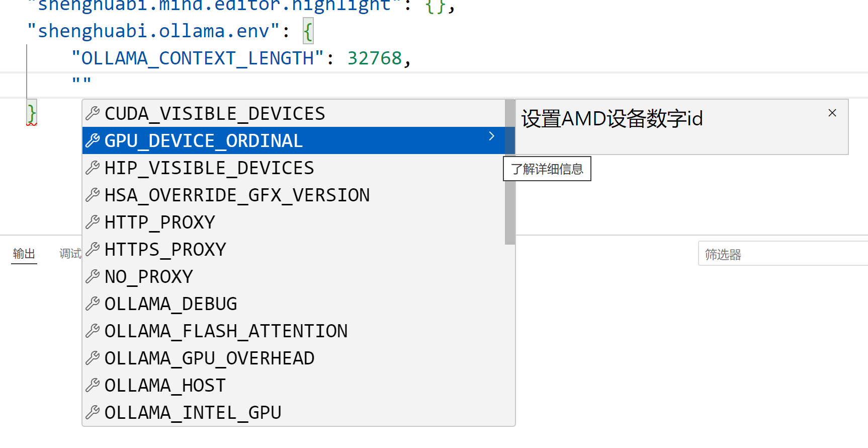
Task: Select the GPU_DEVICE_ORDINAL suggestion
Action: click(204, 141)
